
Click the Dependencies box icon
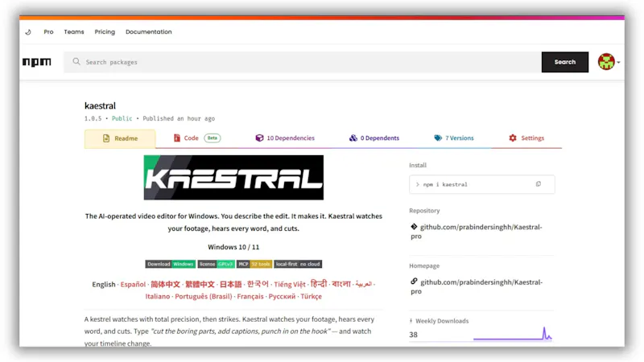(x=259, y=138)
